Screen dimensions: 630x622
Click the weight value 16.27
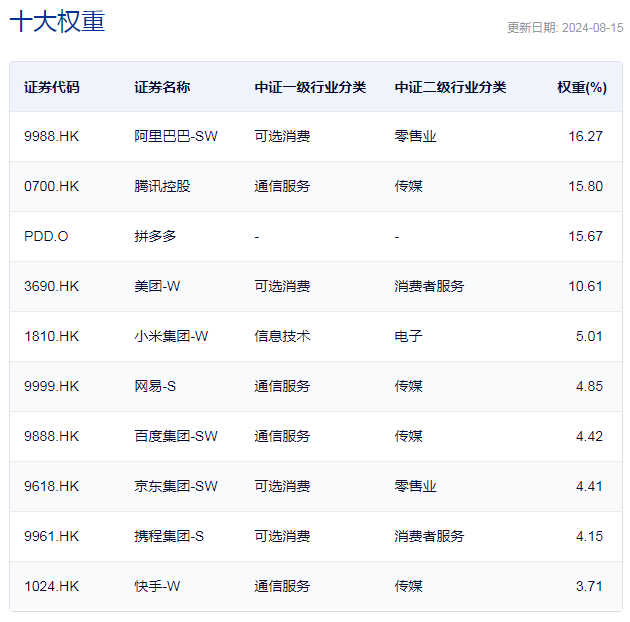point(585,136)
